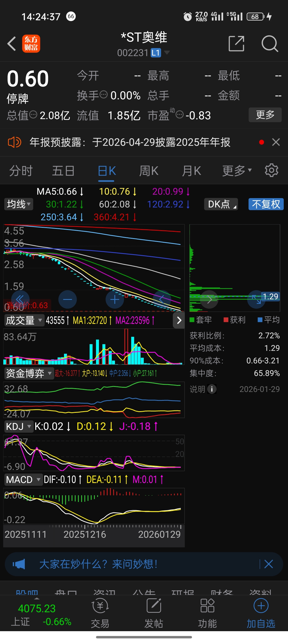Select the 日K tab

click(107, 171)
